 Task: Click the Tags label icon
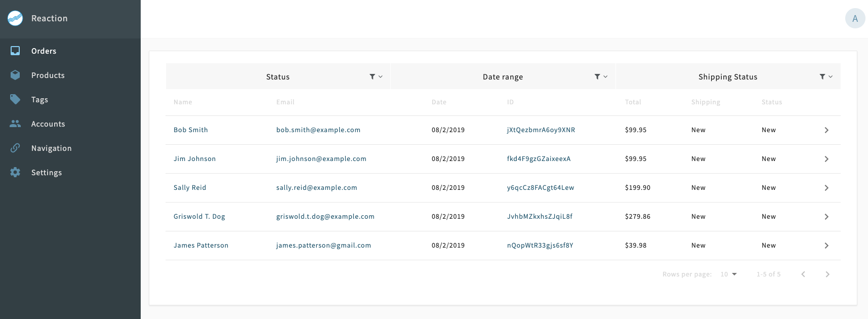point(15,99)
